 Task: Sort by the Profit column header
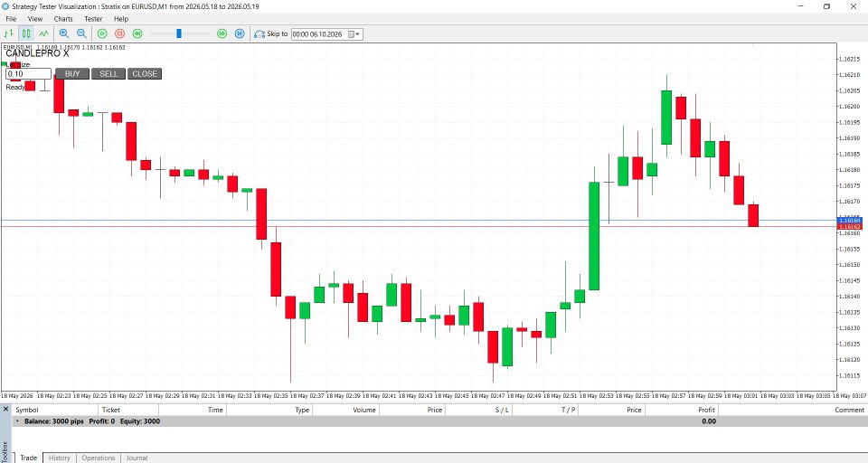click(682, 410)
